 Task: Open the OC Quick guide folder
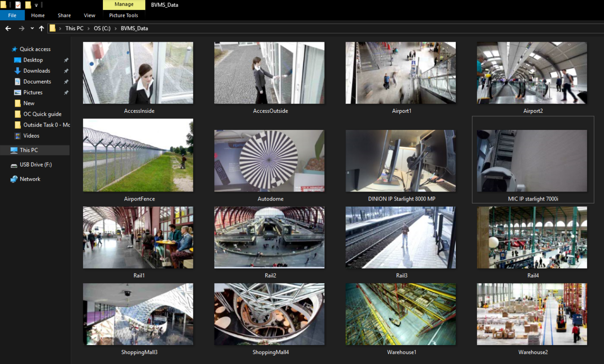coord(42,114)
